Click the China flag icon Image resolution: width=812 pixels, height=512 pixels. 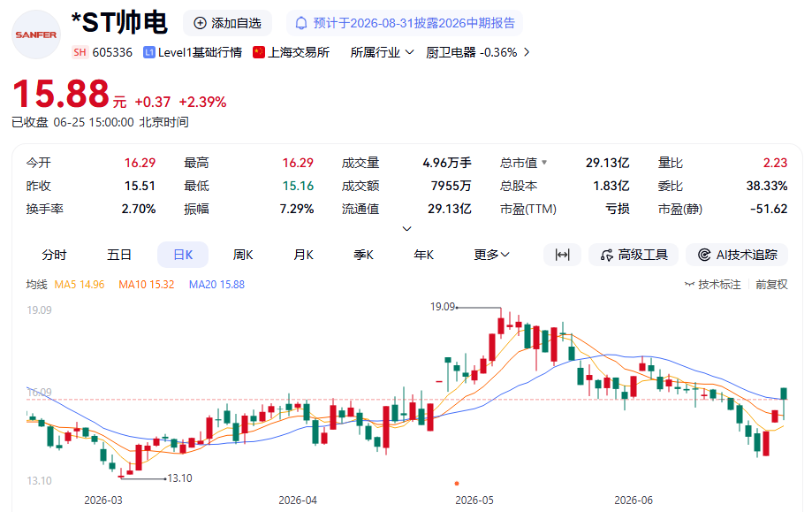coord(258,52)
